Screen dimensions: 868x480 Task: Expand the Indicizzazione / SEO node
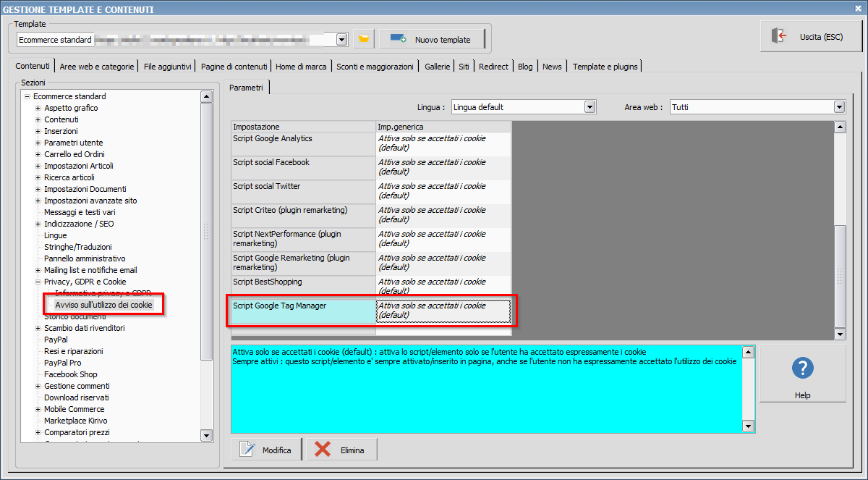point(38,224)
